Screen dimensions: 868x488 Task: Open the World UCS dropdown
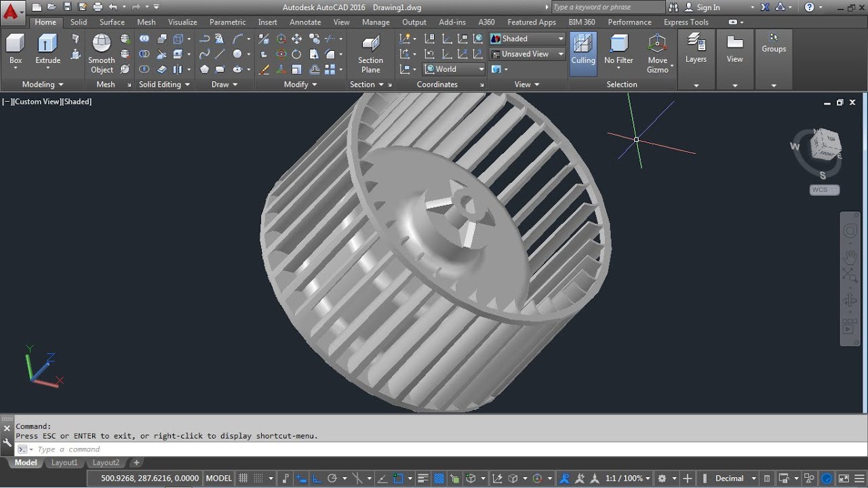454,69
